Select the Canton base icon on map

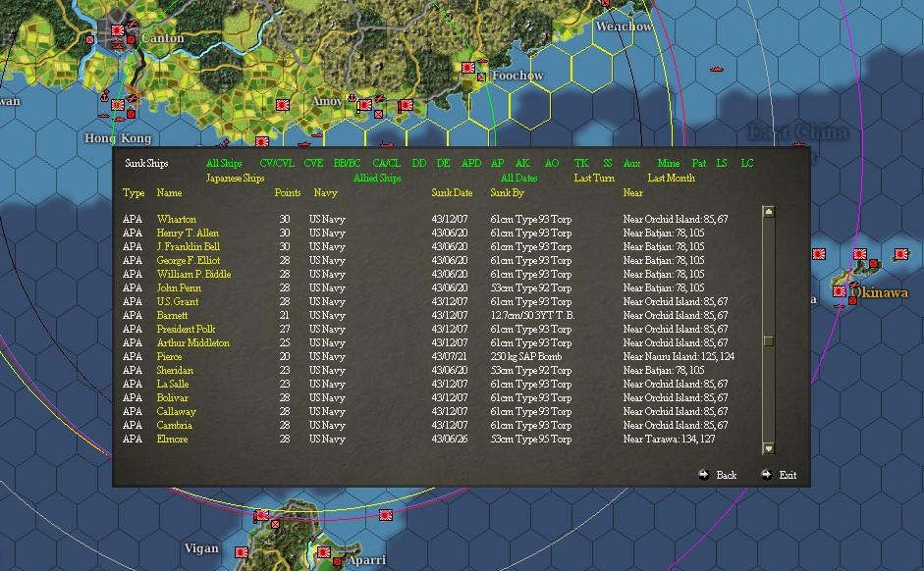pos(118,29)
